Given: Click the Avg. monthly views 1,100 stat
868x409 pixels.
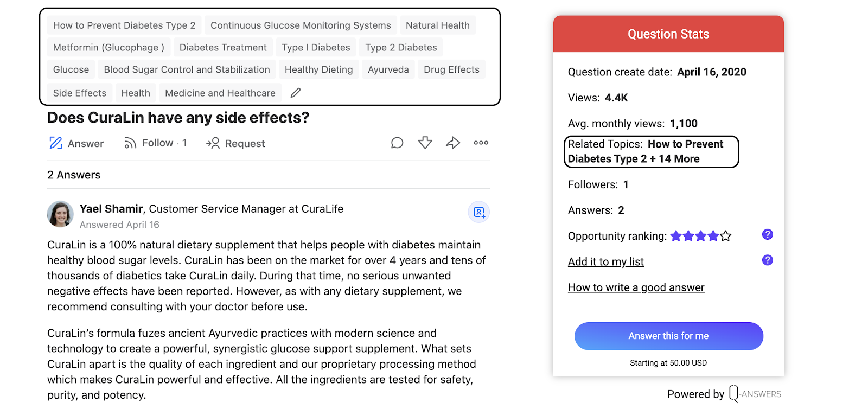Looking at the screenshot, I should [x=633, y=124].
